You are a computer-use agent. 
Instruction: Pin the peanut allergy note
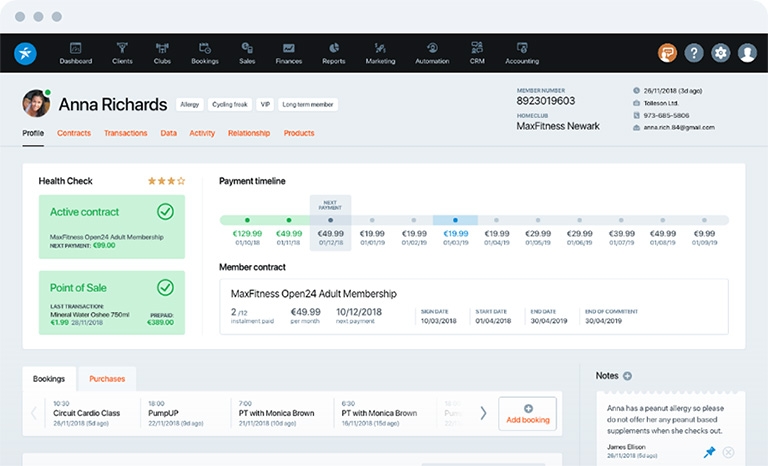click(x=709, y=452)
